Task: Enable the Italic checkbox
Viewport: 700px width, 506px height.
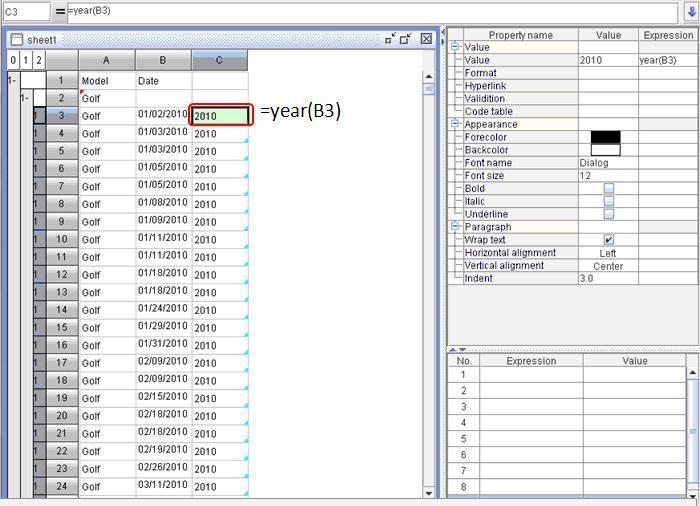Action: [x=608, y=201]
